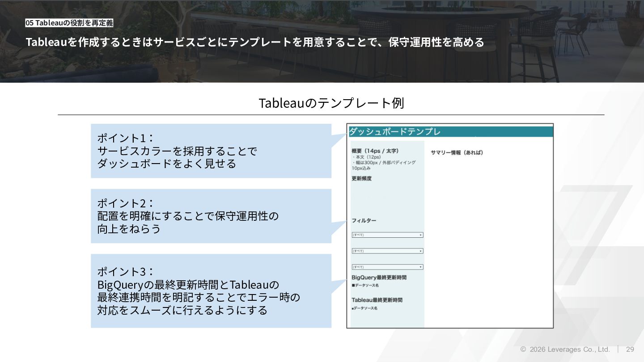Select the ポイント3 callout box
Image resolution: width=644 pixels, height=362 pixels.
211,291
